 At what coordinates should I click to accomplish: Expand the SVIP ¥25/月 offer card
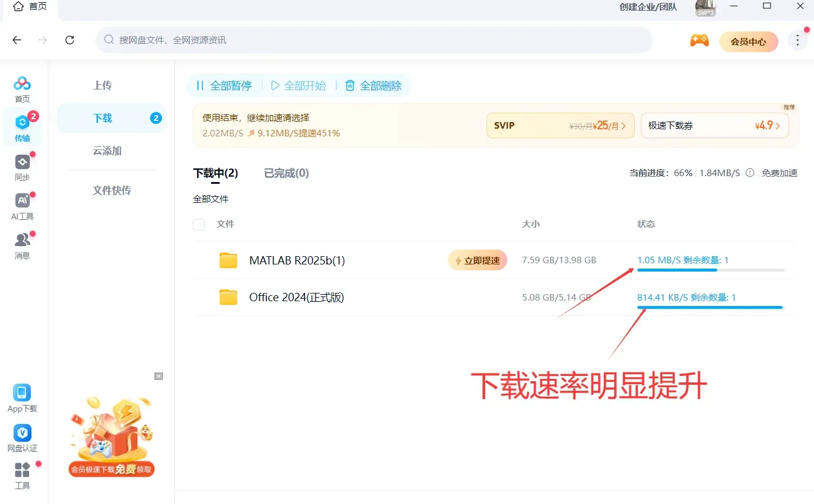tap(560, 125)
